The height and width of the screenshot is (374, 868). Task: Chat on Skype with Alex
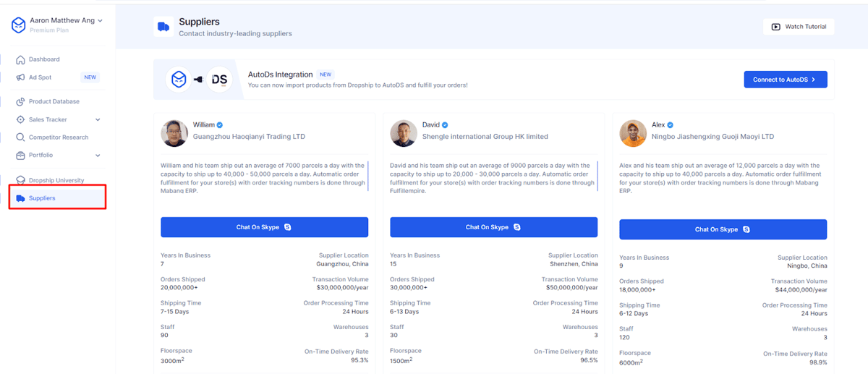click(723, 229)
